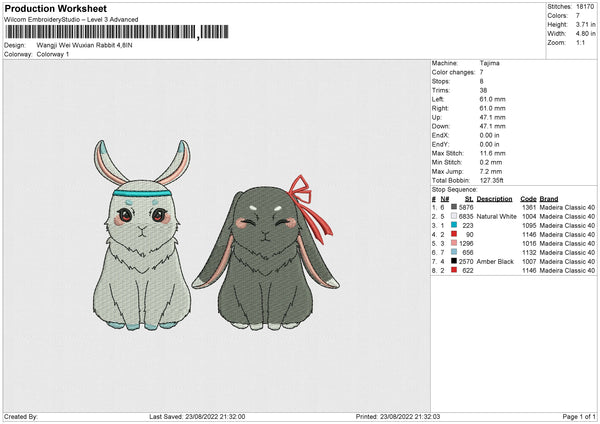Click thread code 1132
600x424 pixels.
[529, 253]
